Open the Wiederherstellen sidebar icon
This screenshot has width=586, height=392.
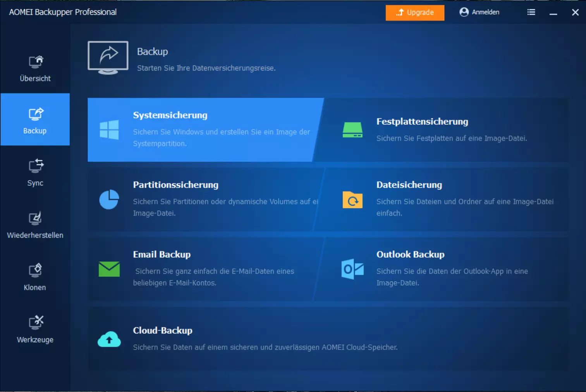pos(35,219)
